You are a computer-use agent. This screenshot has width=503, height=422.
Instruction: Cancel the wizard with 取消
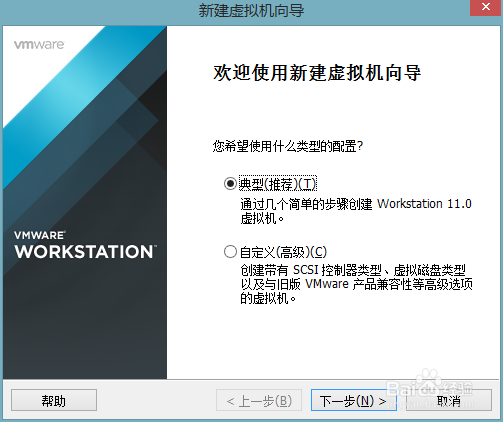(x=449, y=400)
